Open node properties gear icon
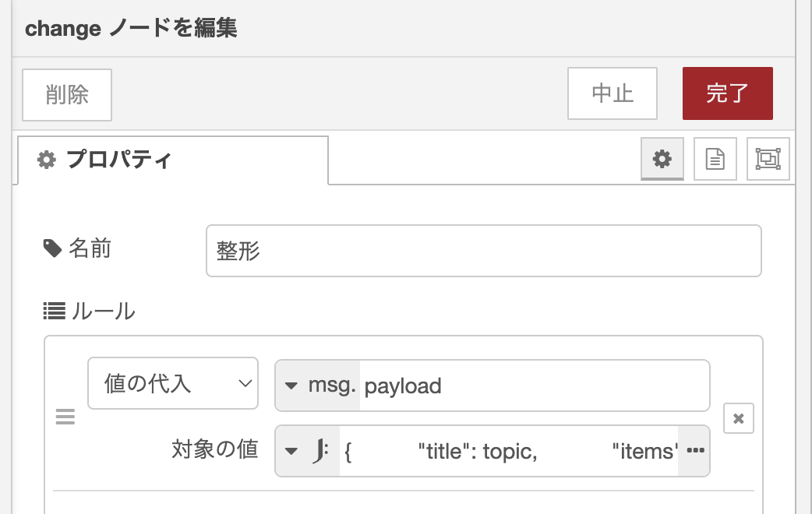The image size is (812, 514). (x=662, y=158)
